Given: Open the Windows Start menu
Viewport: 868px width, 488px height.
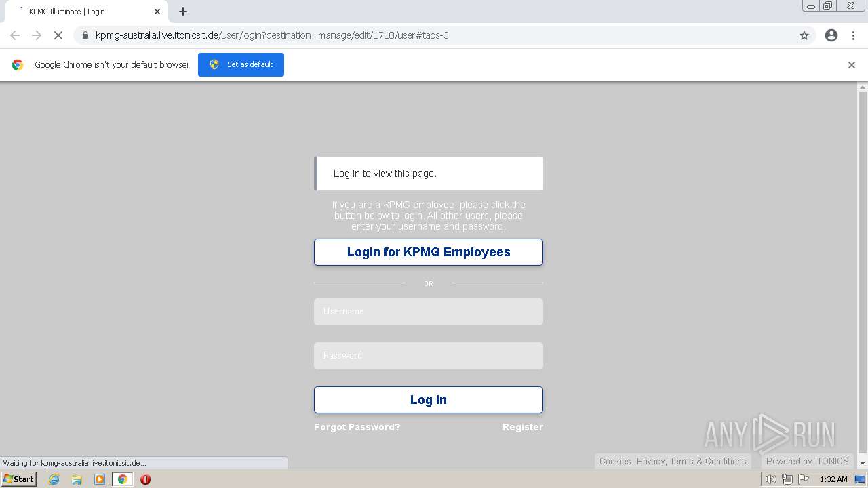Looking at the screenshot, I should point(18,479).
